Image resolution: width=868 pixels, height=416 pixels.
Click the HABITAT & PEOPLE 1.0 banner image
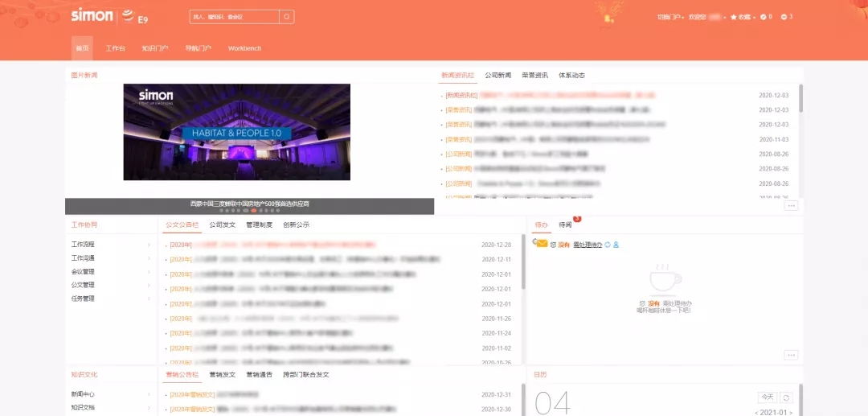tap(237, 132)
